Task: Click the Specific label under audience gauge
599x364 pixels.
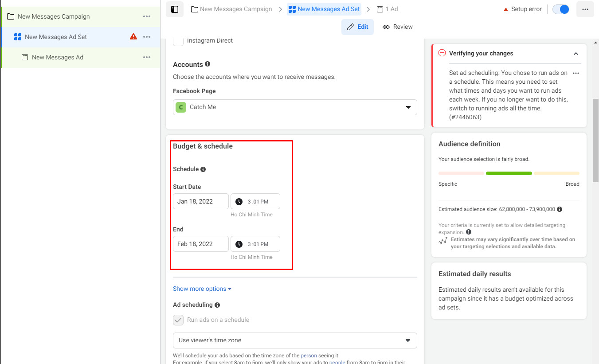Action: point(448,184)
